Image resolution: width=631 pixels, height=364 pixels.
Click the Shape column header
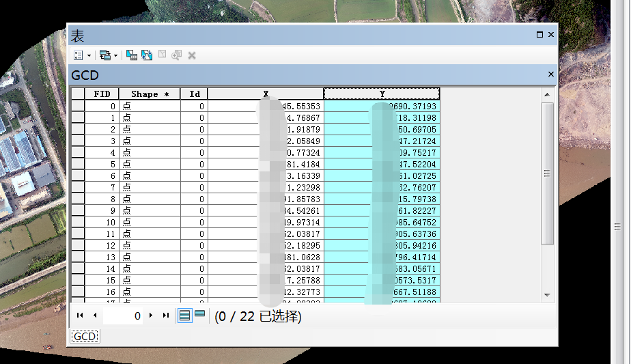click(150, 94)
